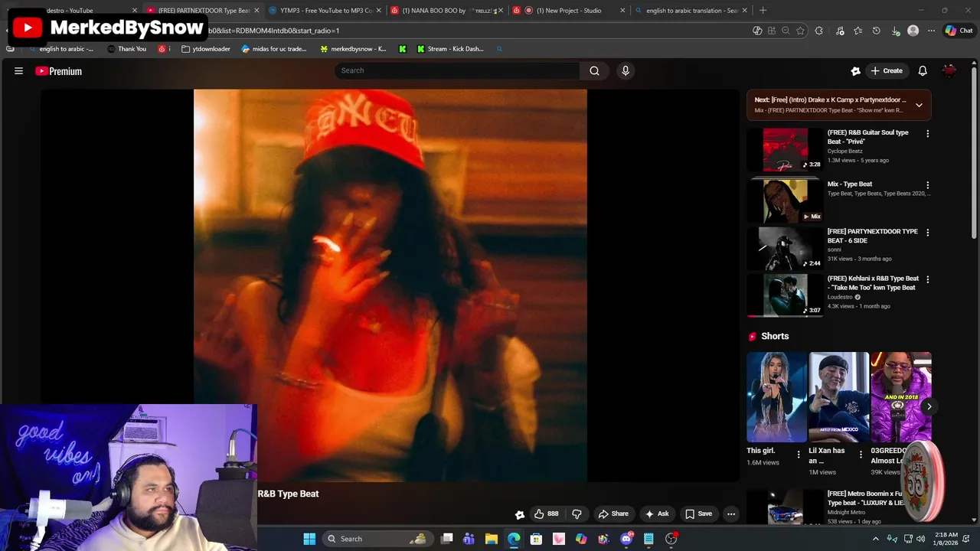
Task: Close the YTMP3 tab
Action: (378, 11)
